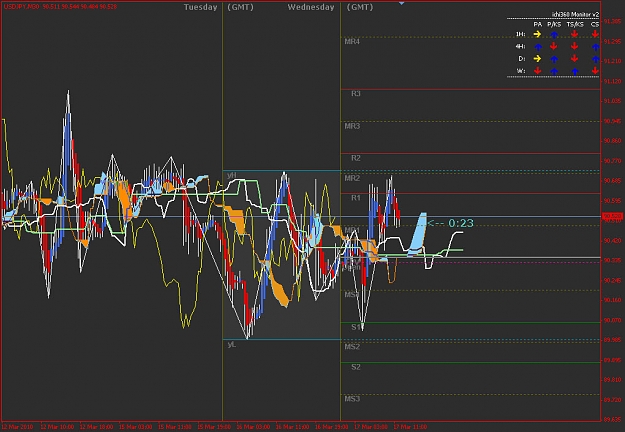The width and height of the screenshot is (625, 432).
Task: Click the 90.335 price axis label
Action: coord(613,260)
